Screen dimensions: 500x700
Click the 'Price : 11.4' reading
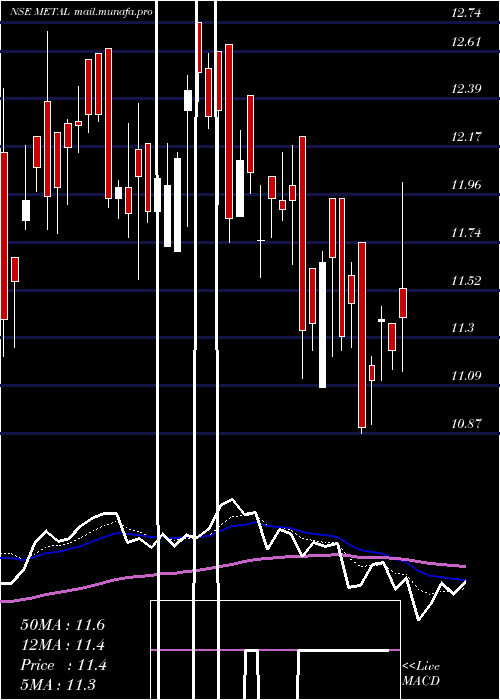[63, 665]
